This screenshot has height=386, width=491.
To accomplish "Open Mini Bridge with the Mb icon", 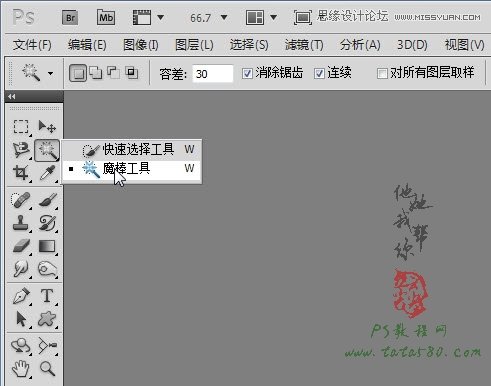I will pos(106,17).
